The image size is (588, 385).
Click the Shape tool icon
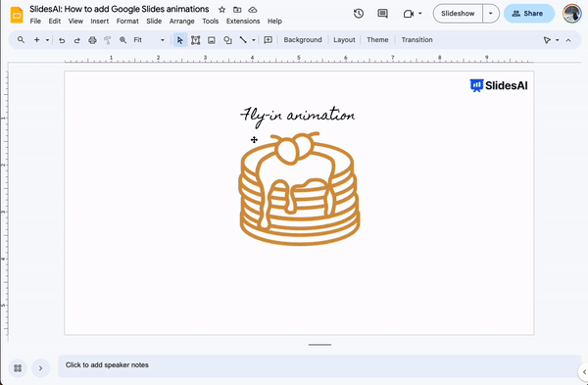tap(227, 40)
